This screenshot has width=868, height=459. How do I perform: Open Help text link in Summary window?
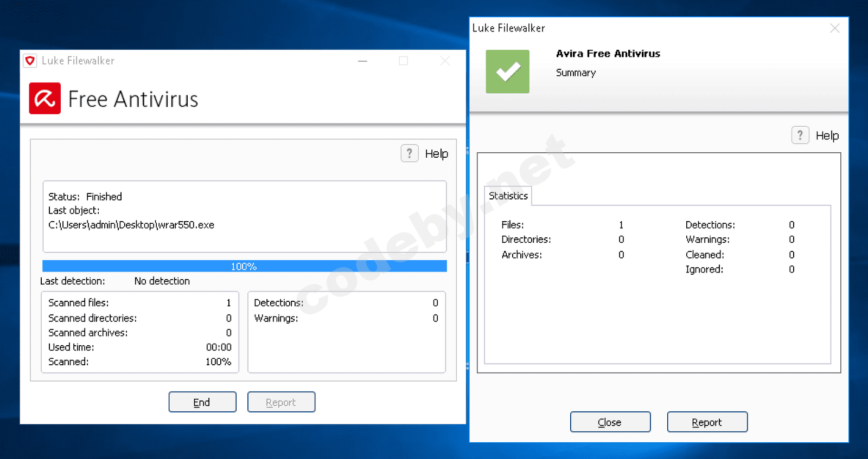click(x=827, y=135)
